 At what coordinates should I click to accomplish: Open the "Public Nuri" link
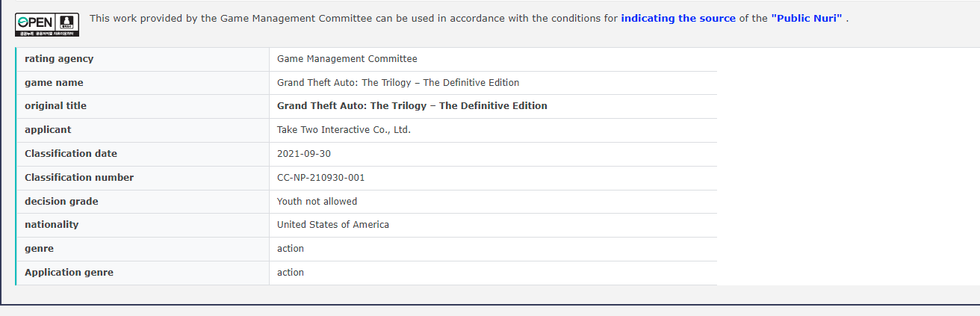pos(806,18)
